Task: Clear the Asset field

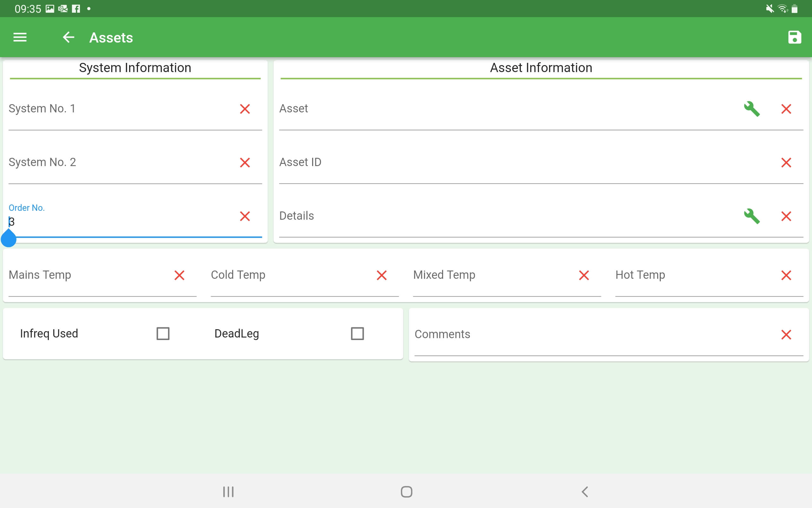Action: click(786, 109)
